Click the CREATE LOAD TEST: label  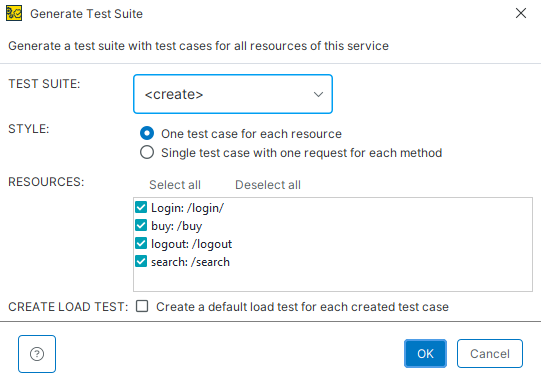68,307
